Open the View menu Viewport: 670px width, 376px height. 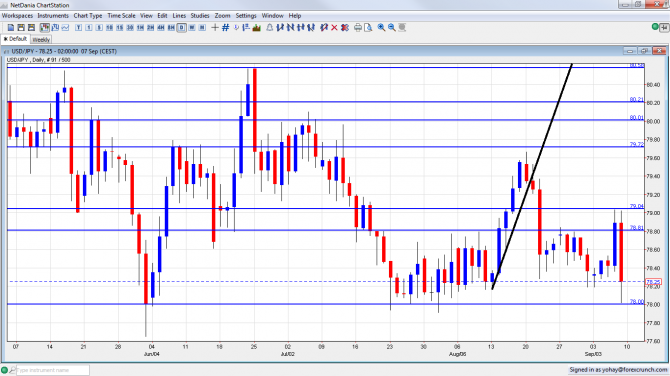click(146, 16)
